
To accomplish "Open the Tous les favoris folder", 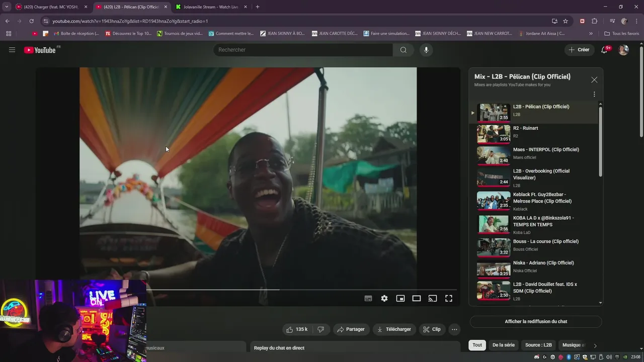I will point(621,34).
